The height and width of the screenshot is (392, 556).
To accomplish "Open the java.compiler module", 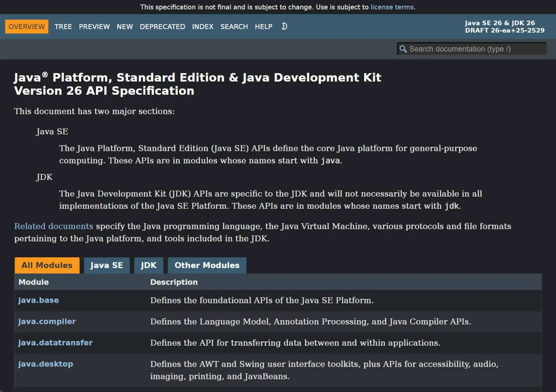I will click(x=47, y=321).
